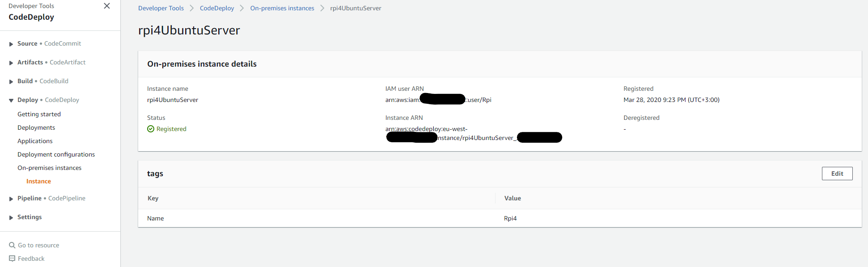Click the CodeDeploy sidebar title
This screenshot has height=267, width=868.
coord(31,17)
